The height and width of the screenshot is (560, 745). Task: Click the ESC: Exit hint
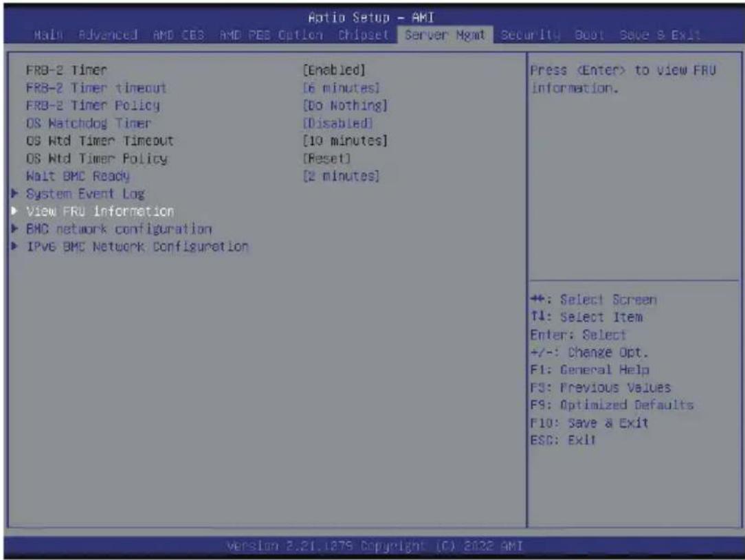click(563, 440)
